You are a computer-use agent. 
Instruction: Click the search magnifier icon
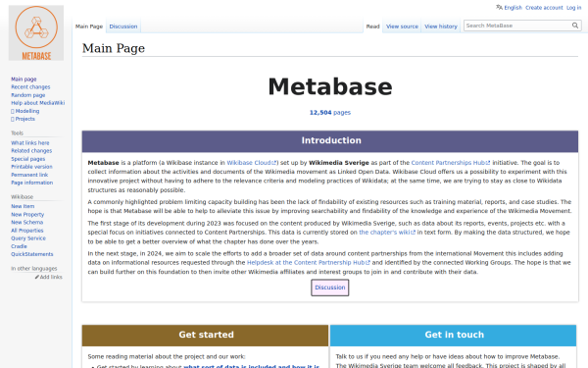[x=575, y=26]
